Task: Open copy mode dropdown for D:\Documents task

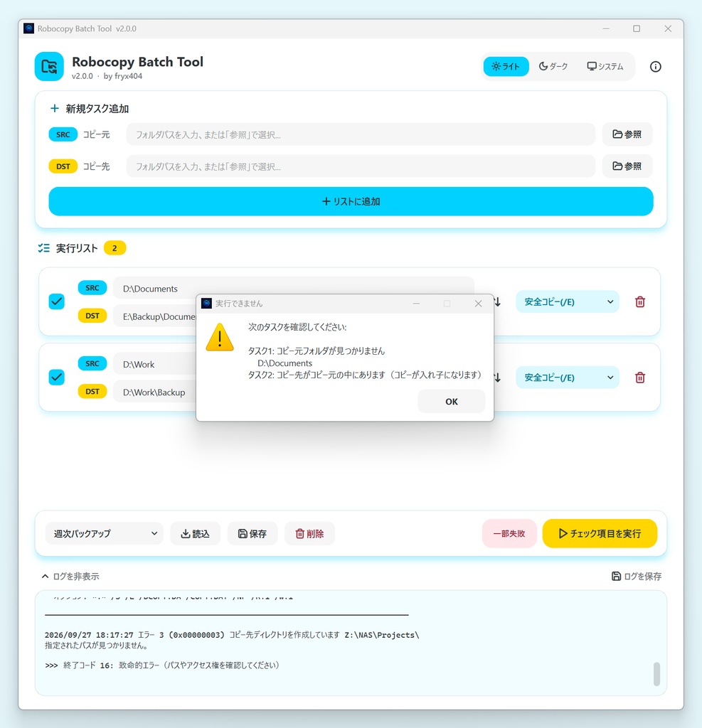Action: pyautogui.click(x=568, y=301)
